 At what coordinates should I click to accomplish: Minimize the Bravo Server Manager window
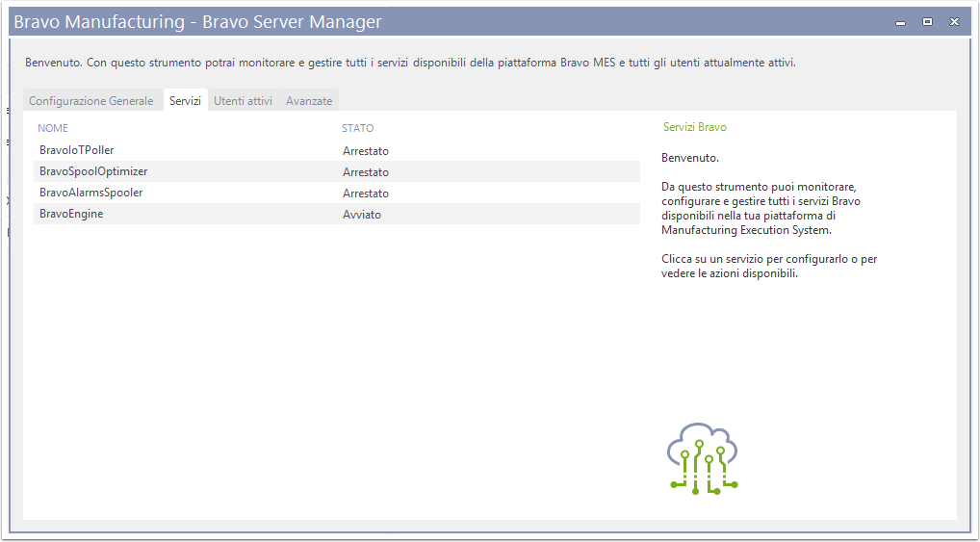[x=901, y=22]
